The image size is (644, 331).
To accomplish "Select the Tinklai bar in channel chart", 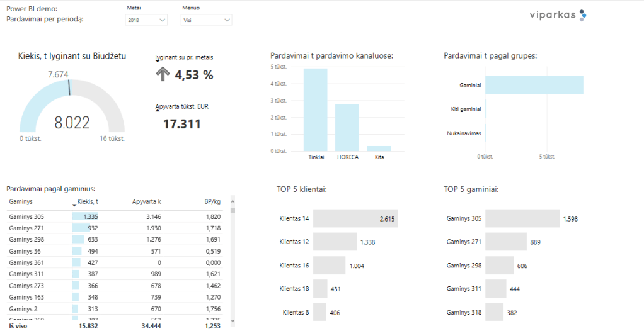I will 315,109.
